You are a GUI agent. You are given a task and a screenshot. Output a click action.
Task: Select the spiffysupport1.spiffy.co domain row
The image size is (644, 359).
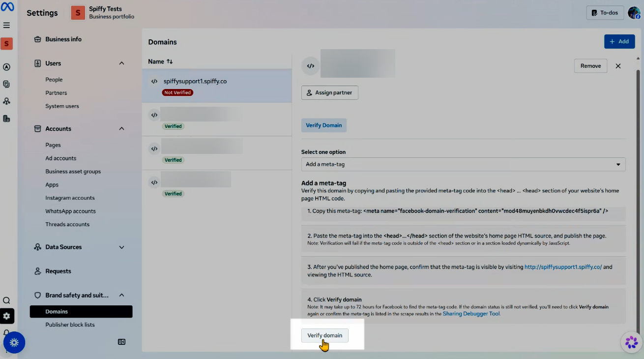pyautogui.click(x=217, y=86)
